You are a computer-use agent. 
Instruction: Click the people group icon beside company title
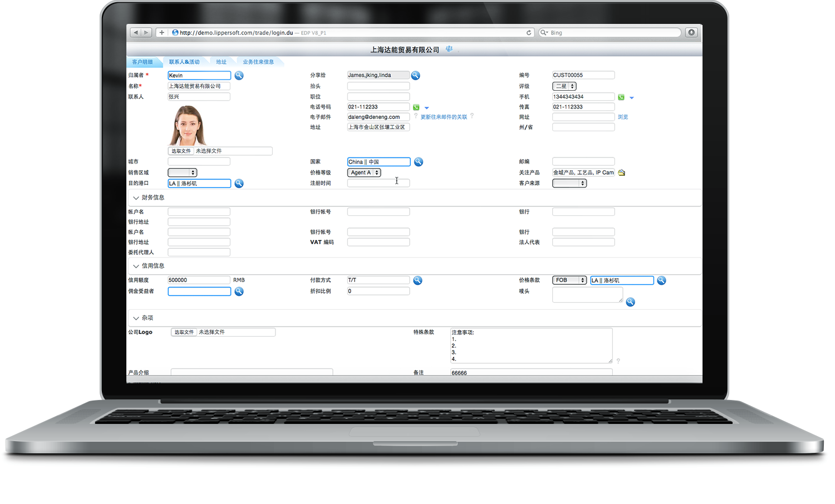tap(449, 50)
